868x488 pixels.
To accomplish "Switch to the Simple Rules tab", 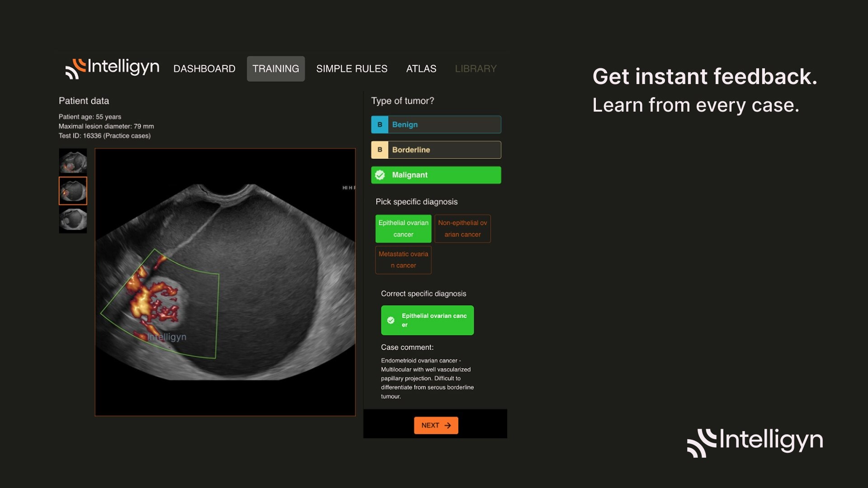I will pos(352,69).
